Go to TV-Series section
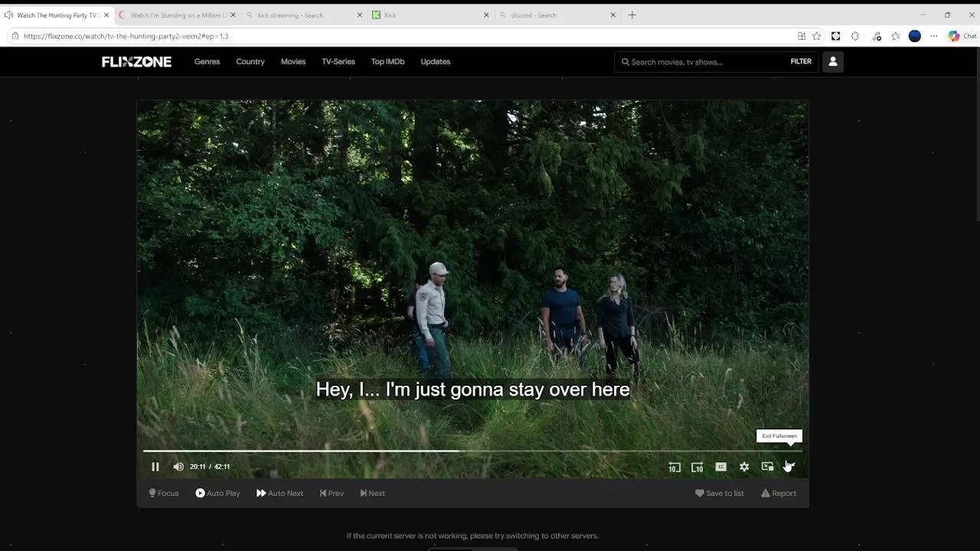This screenshot has width=980, height=551. point(338,62)
